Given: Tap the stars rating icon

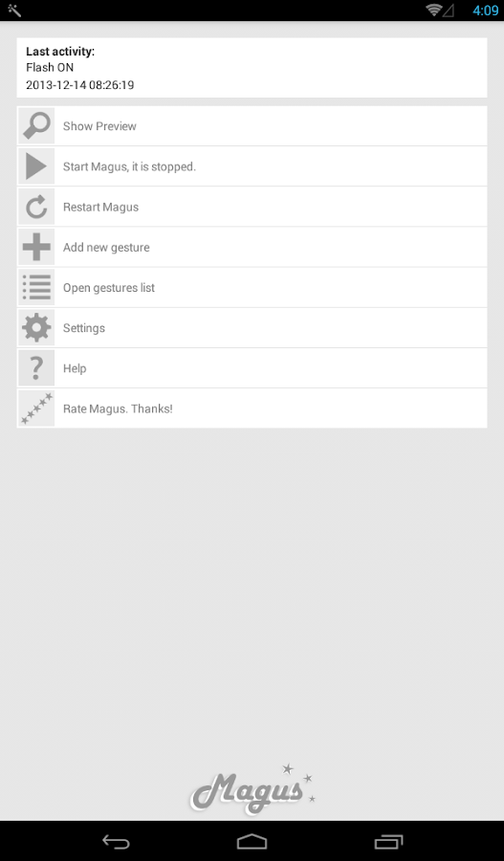Looking at the screenshot, I should tap(36, 408).
